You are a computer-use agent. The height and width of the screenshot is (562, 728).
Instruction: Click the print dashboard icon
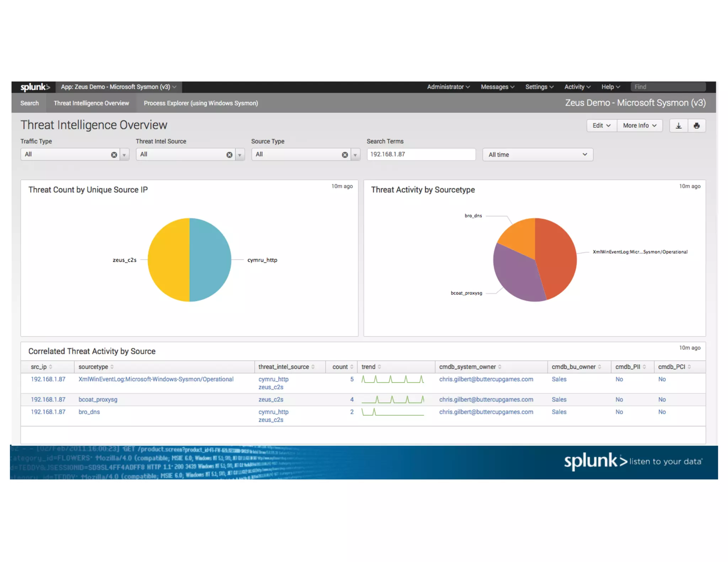click(x=696, y=126)
